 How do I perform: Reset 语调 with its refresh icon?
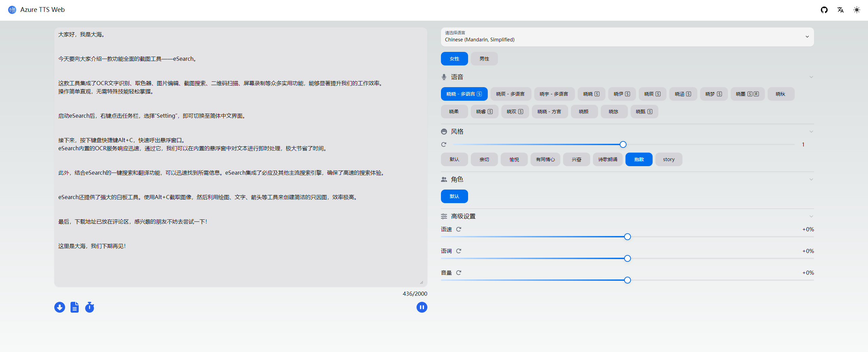[459, 251]
